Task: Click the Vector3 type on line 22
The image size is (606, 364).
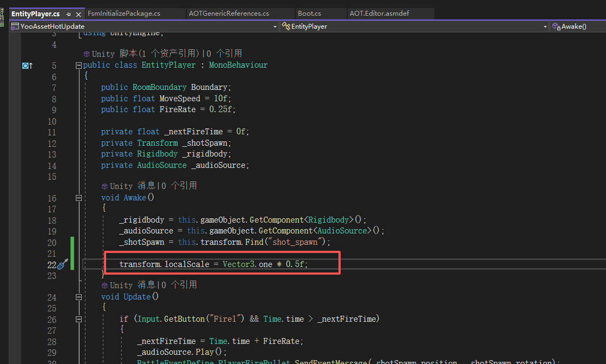Action: click(238, 264)
